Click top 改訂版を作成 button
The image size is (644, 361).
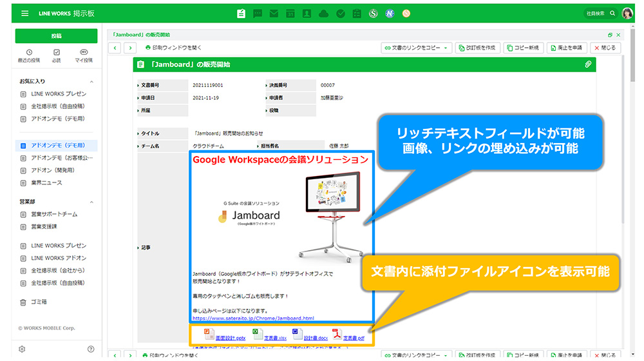477,48
